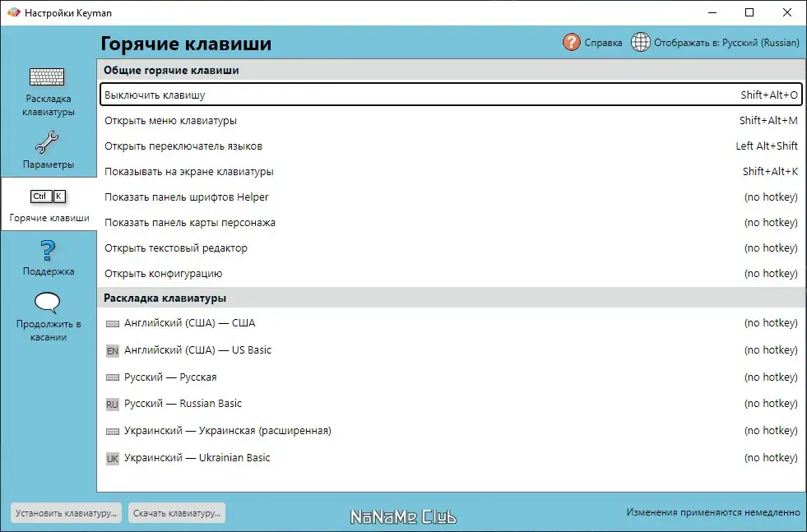
Task: Click the Shift+Alt+O hotkey value
Action: click(769, 95)
